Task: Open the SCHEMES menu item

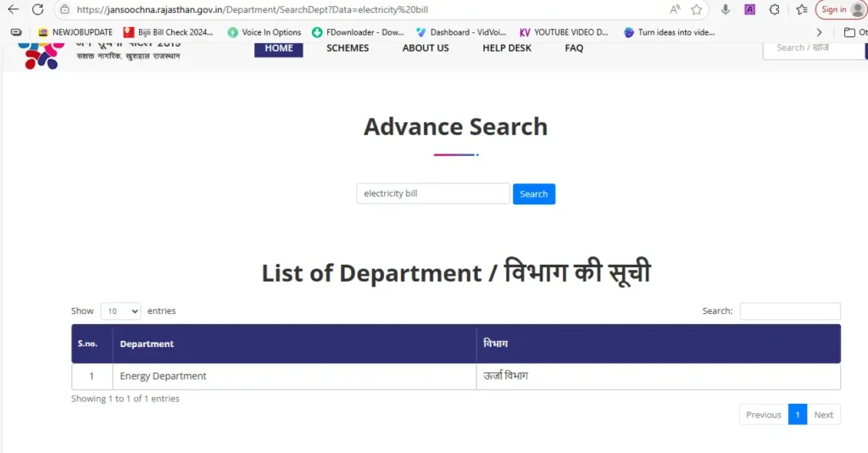Action: 348,48
